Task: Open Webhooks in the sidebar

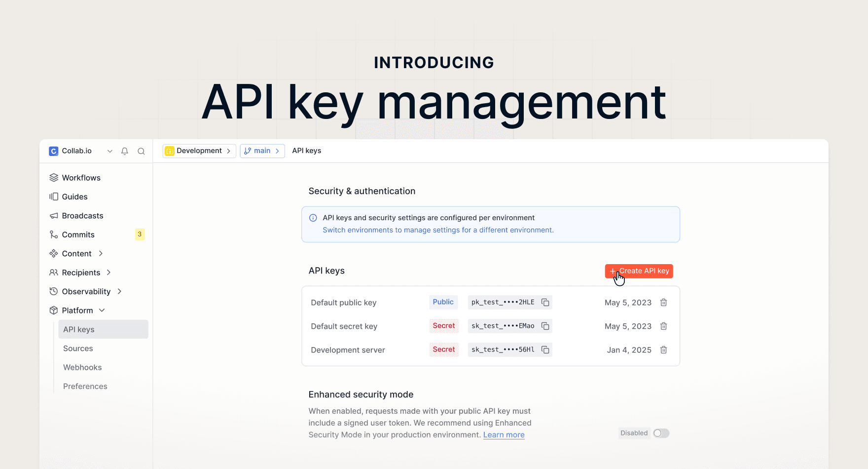Action: tap(82, 367)
